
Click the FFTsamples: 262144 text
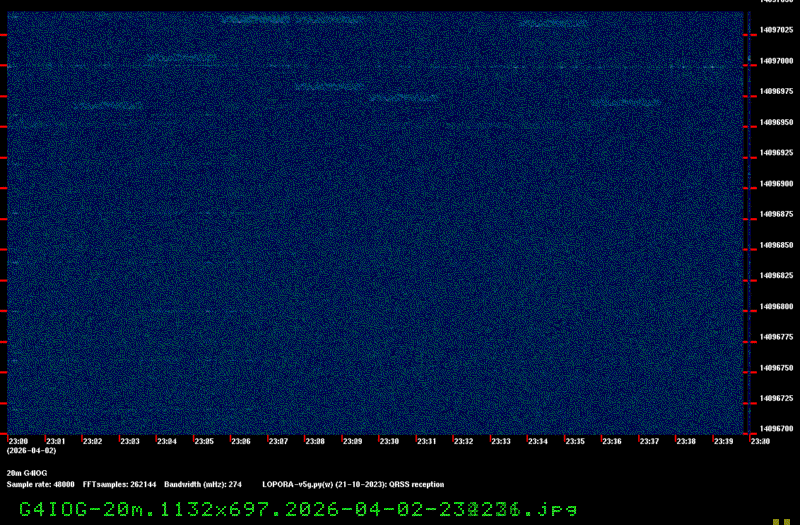[x=119, y=485]
